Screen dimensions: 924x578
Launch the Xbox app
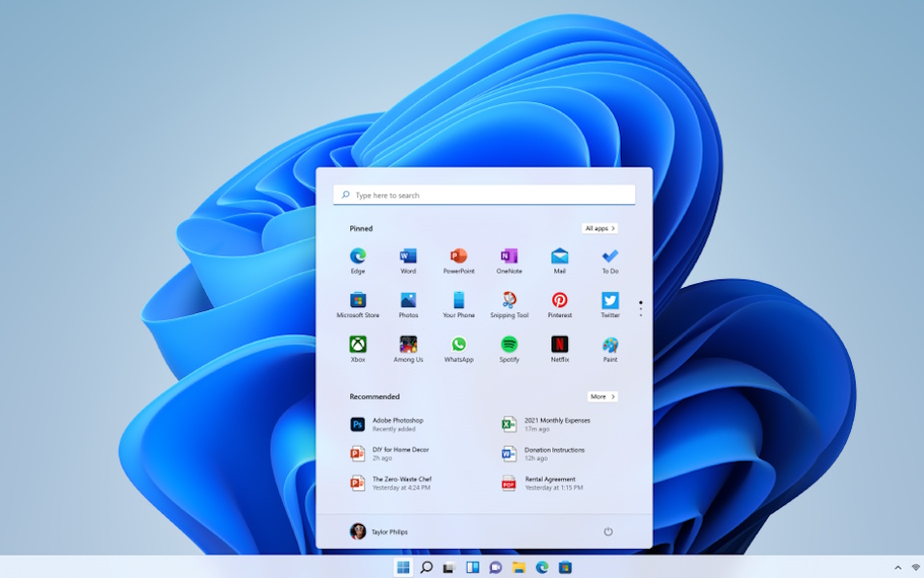tap(358, 345)
